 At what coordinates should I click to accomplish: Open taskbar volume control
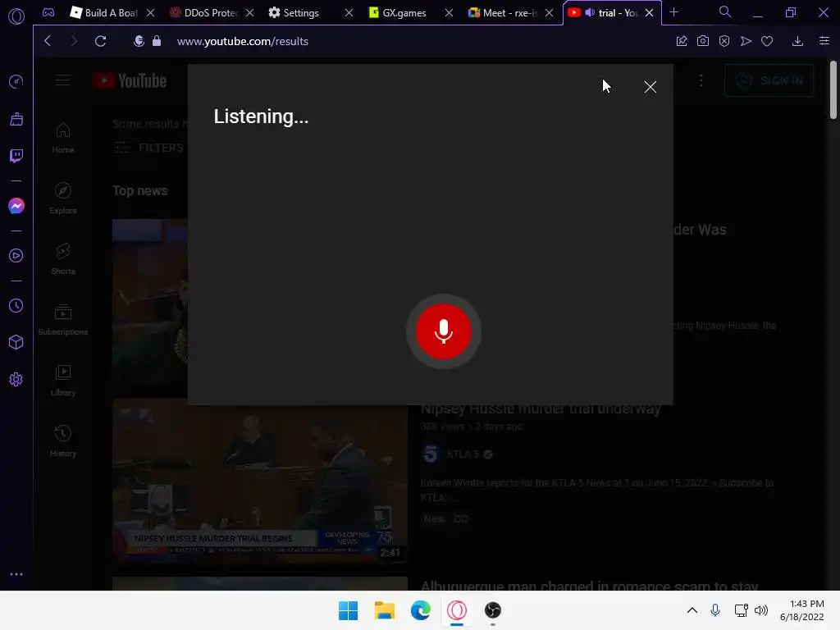760,610
